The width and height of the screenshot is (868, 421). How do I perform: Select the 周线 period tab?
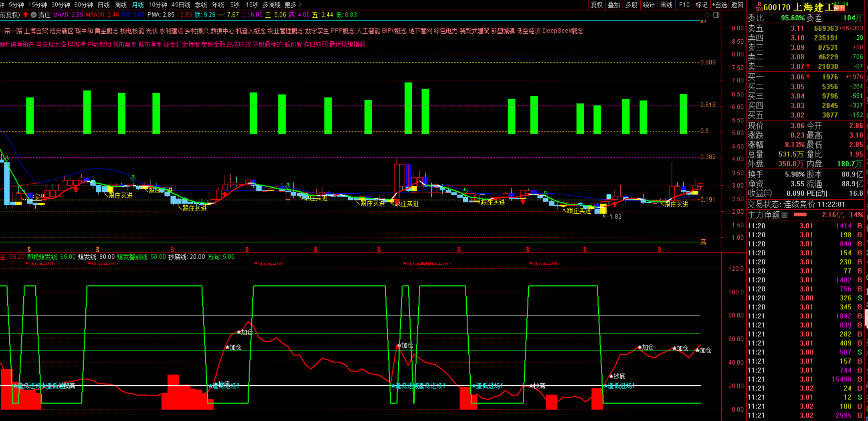click(x=121, y=5)
